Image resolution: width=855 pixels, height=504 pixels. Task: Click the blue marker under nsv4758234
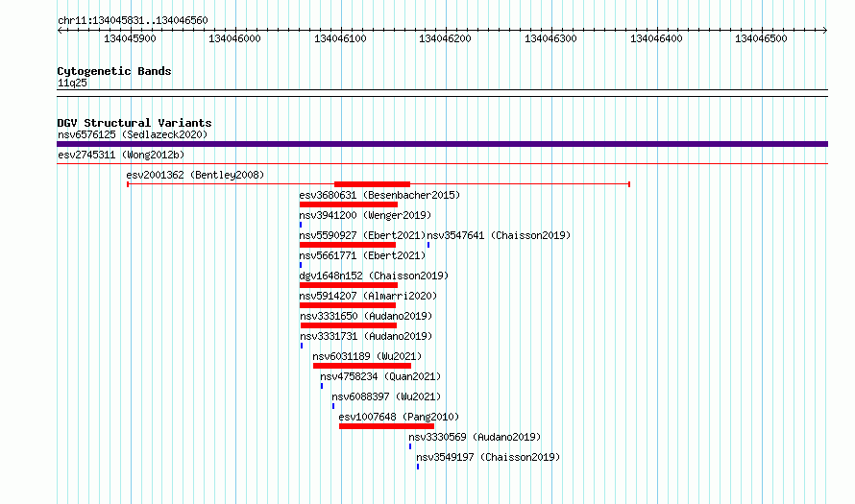click(x=322, y=386)
